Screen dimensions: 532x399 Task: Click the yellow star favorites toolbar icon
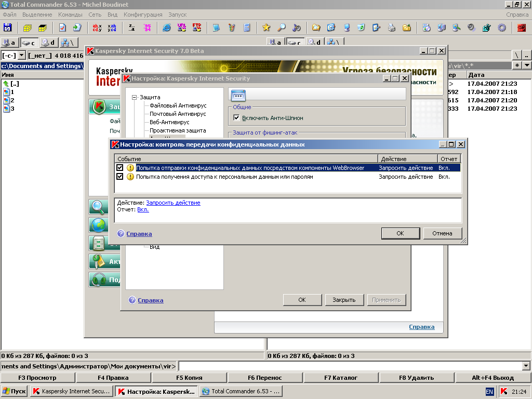[x=267, y=28]
